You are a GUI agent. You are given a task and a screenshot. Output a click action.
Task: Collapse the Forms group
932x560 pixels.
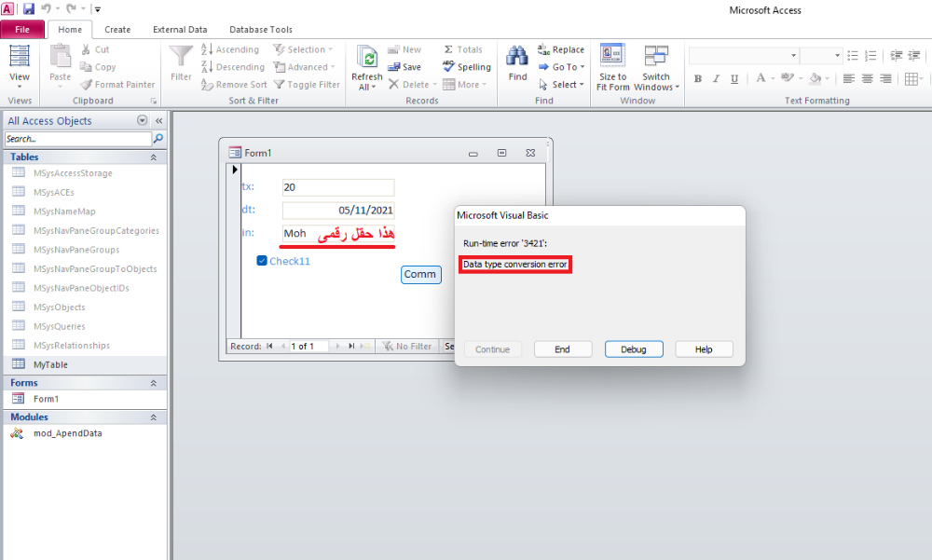click(154, 383)
